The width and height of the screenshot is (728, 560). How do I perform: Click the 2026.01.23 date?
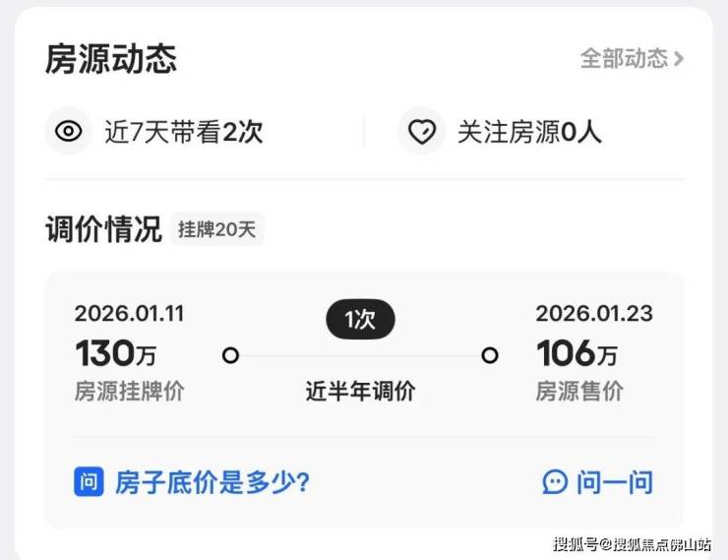click(x=593, y=314)
